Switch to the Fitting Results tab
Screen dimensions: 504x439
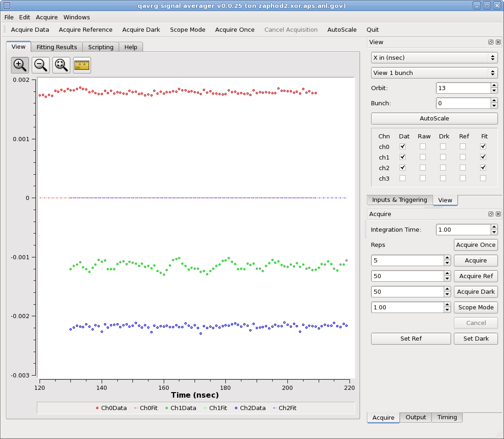click(57, 46)
